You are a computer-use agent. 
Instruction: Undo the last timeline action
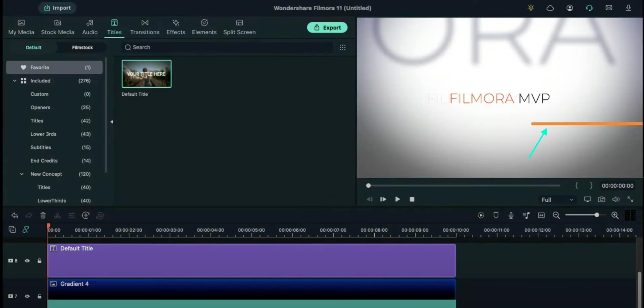tap(15, 215)
